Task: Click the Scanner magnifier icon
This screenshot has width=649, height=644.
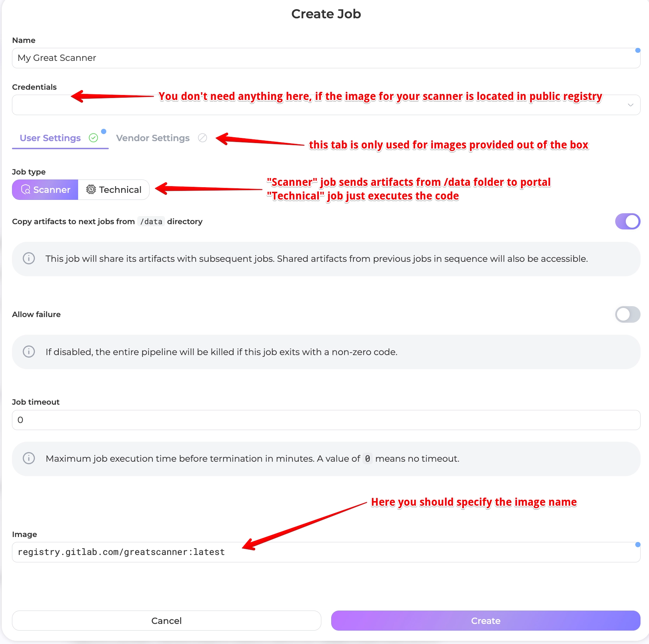Action: coord(26,190)
